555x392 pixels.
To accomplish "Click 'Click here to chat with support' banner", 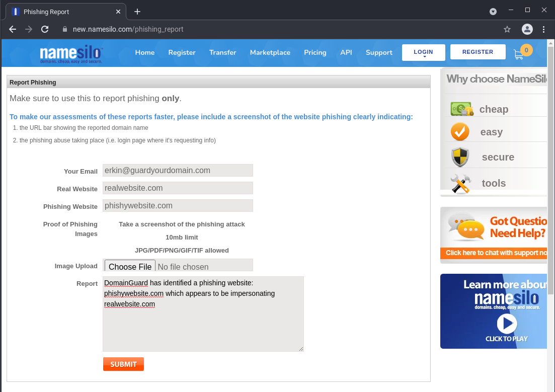I will [495, 253].
